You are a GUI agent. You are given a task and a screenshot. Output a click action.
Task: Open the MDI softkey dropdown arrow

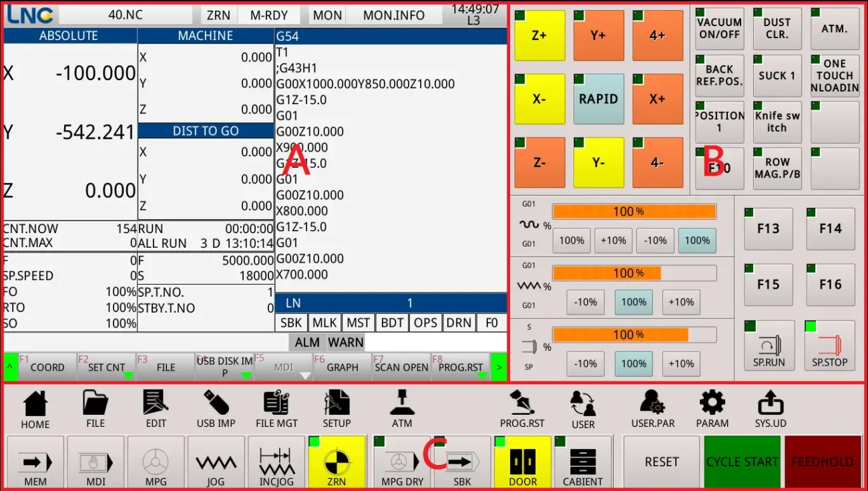tap(306, 376)
